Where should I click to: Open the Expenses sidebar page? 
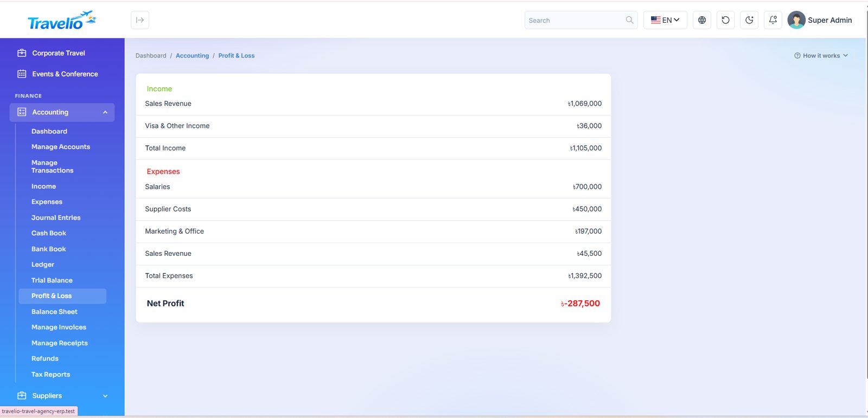coord(47,202)
